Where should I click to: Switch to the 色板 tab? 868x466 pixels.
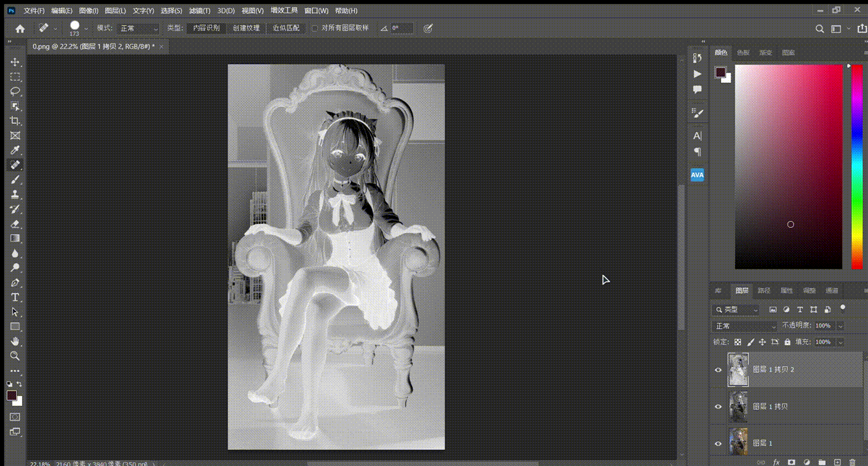[744, 52]
